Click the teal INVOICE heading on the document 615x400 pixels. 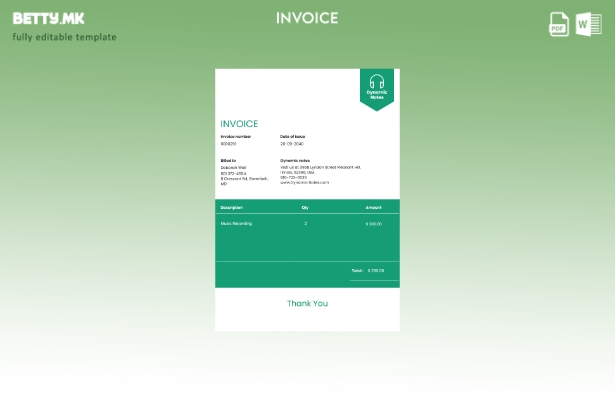pos(239,124)
